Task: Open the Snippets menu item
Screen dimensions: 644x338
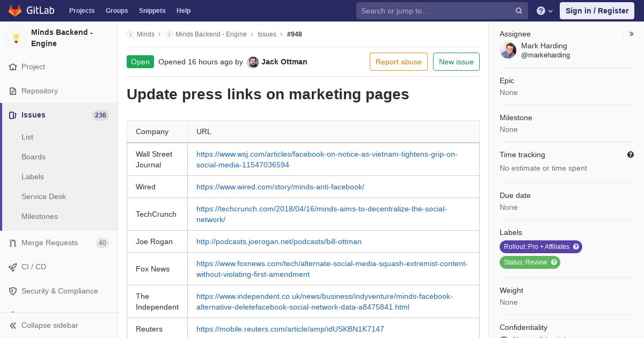Action: point(152,11)
